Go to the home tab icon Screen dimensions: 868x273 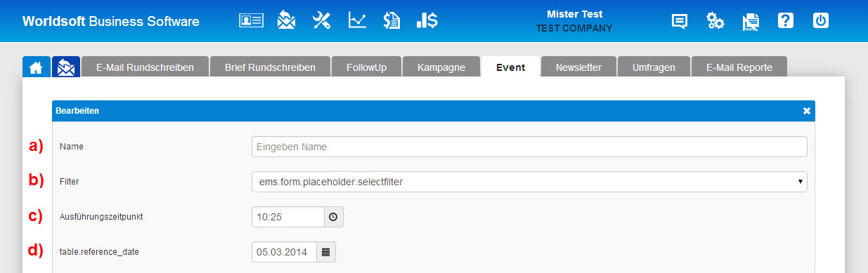(x=36, y=67)
